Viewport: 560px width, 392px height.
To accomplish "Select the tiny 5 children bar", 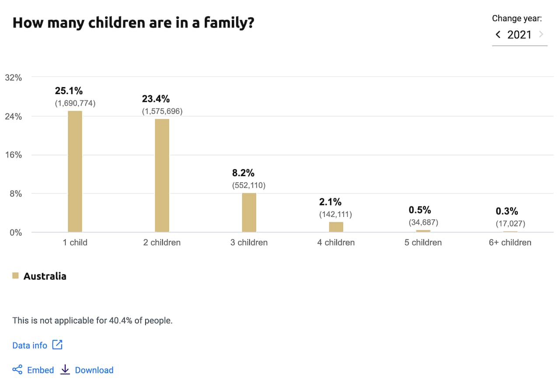I will [x=423, y=231].
